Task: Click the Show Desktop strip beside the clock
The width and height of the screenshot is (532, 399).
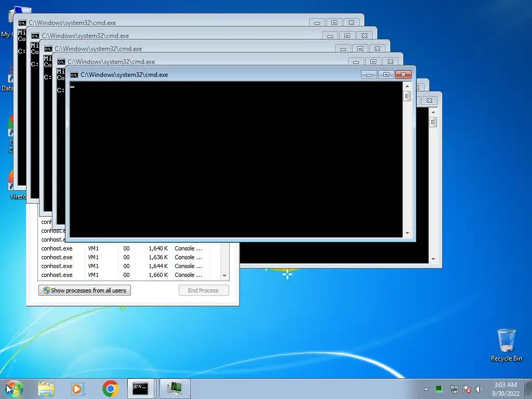Action: 528,389
